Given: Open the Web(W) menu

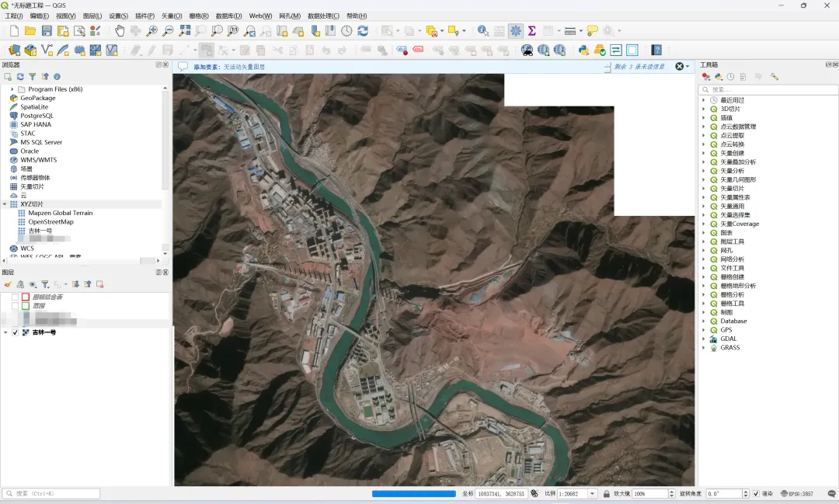Looking at the screenshot, I should pyautogui.click(x=260, y=16).
